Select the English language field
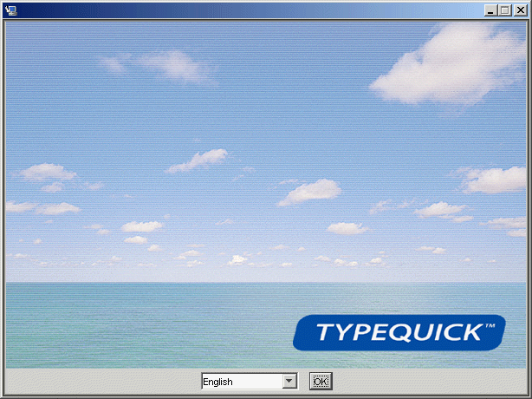The height and width of the screenshot is (399, 532). click(250, 381)
